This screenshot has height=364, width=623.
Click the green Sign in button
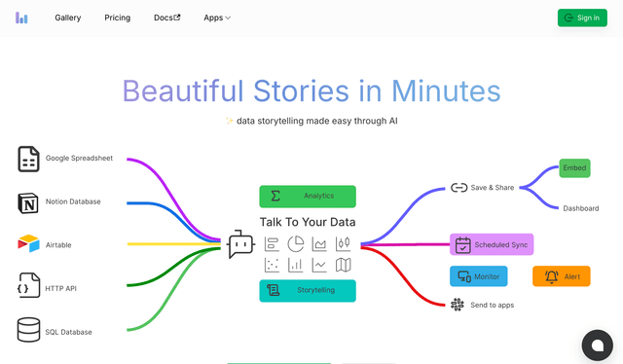[582, 18]
